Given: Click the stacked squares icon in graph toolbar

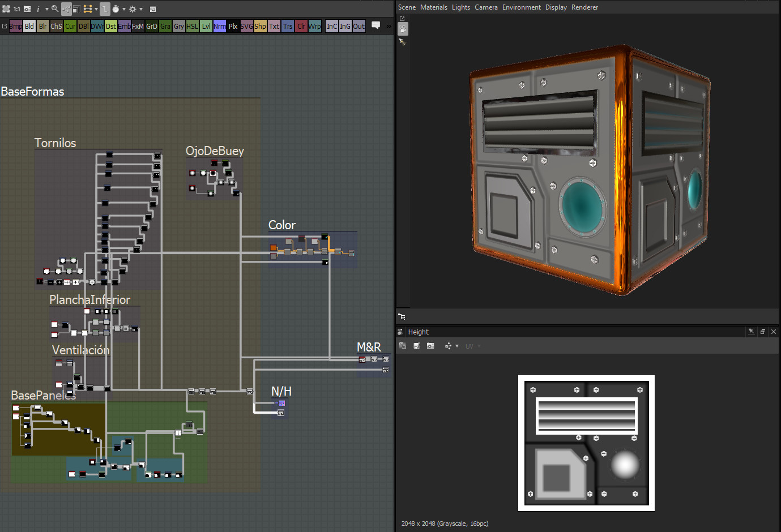Looking at the screenshot, I should (x=76, y=8).
